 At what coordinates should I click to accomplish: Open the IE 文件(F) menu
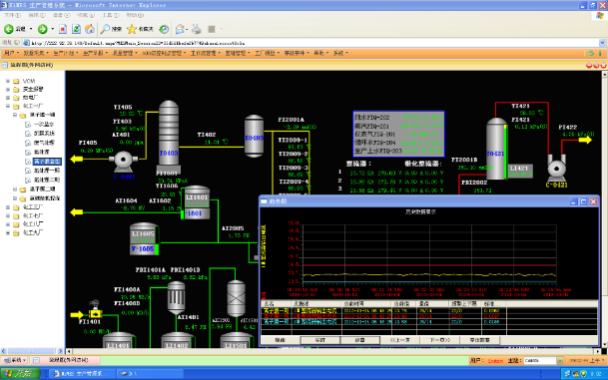tap(12, 15)
